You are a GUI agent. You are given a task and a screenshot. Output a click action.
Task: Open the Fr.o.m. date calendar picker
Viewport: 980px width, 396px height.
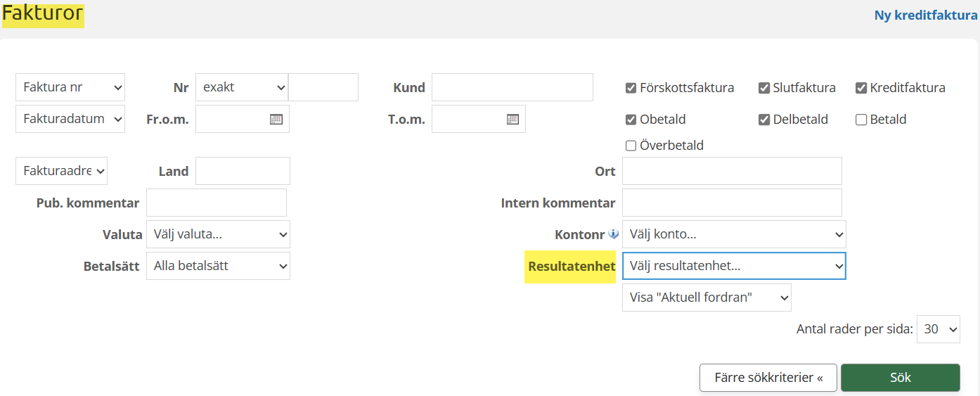(x=276, y=120)
